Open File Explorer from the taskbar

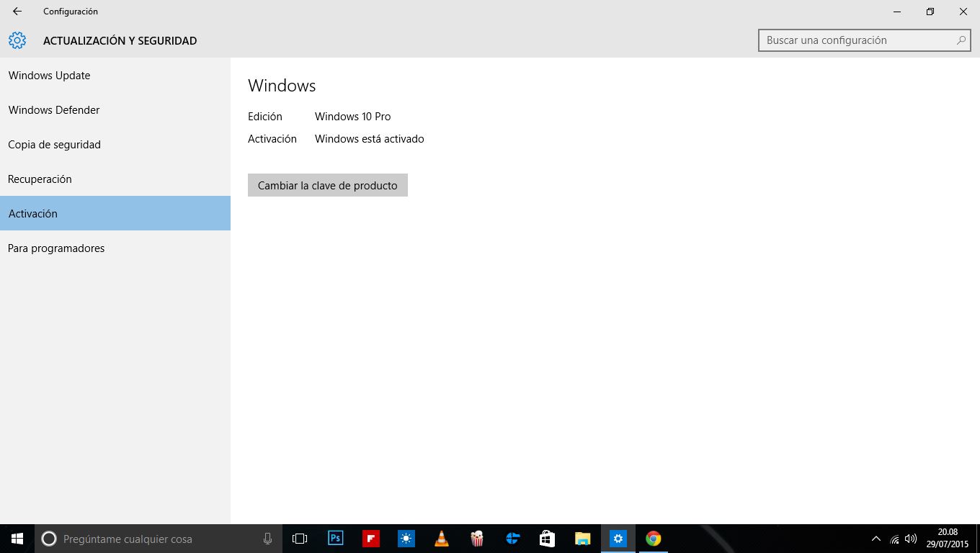click(582, 539)
